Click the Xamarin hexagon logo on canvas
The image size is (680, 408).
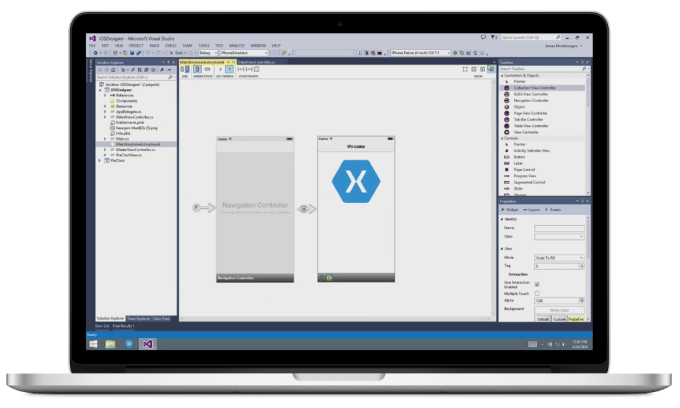356,182
